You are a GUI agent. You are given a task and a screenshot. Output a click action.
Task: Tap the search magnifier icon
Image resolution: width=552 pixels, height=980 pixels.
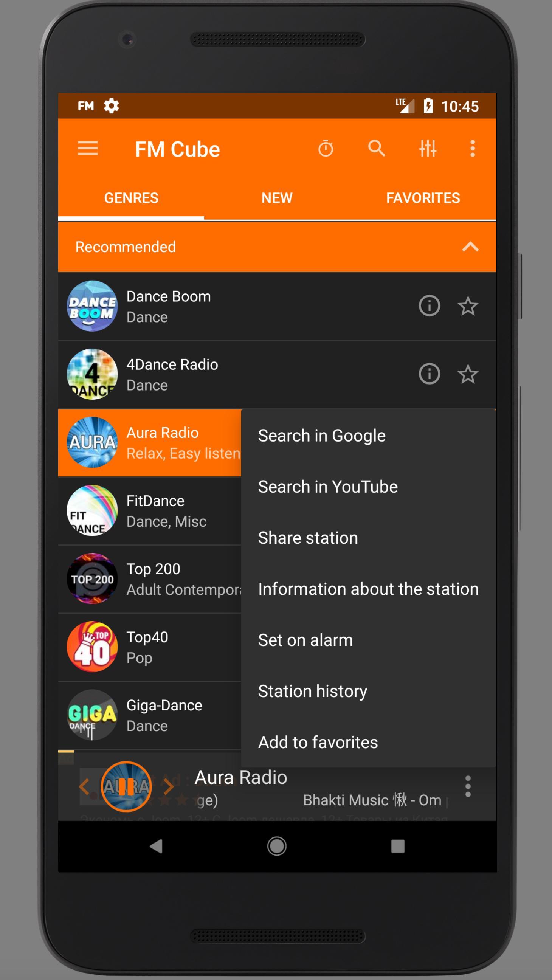377,148
